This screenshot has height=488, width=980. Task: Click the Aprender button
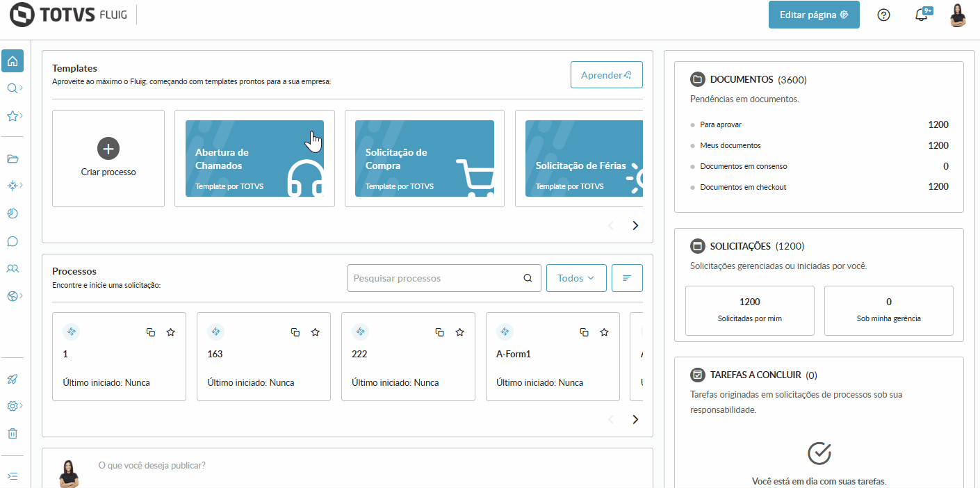606,75
